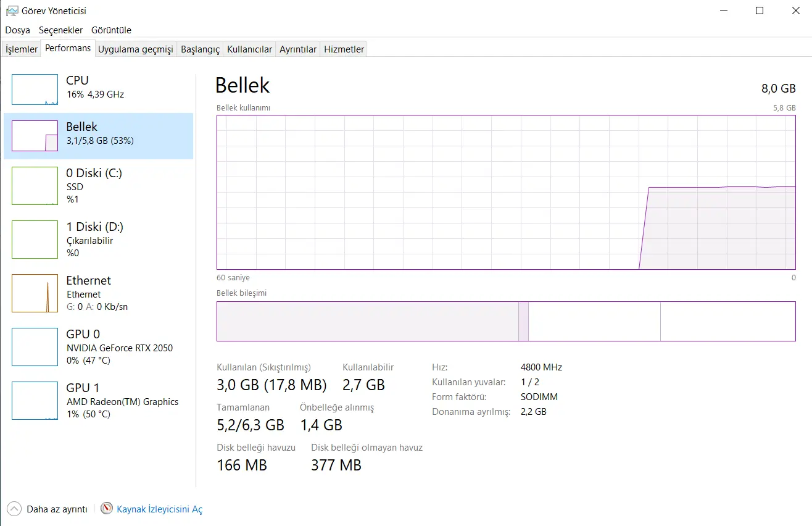
Task: Open the Dosya menu
Action: (x=18, y=30)
